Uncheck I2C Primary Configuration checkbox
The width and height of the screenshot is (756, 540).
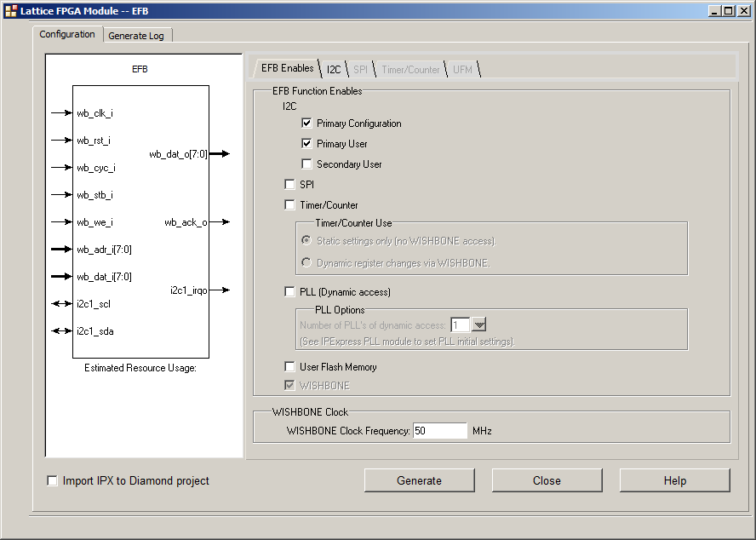tap(306, 123)
